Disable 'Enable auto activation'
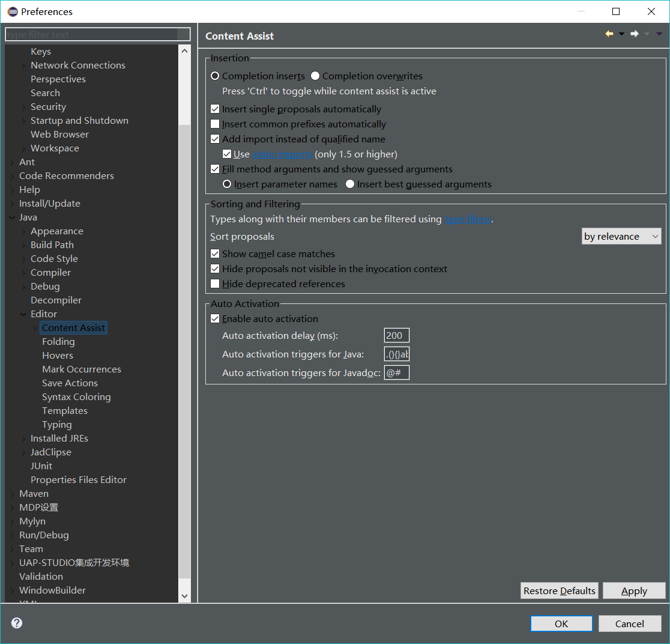Viewport: 670px width, 644px height. 215,318
